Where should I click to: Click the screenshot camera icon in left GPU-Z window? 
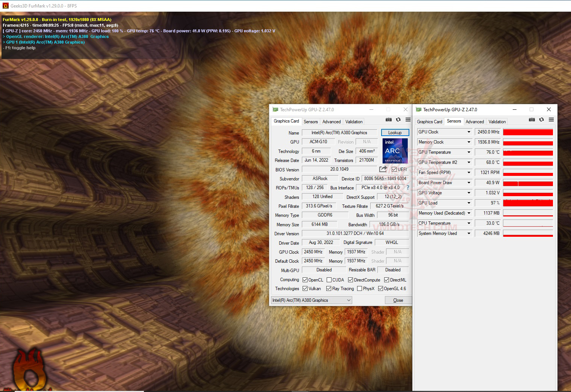(x=389, y=120)
